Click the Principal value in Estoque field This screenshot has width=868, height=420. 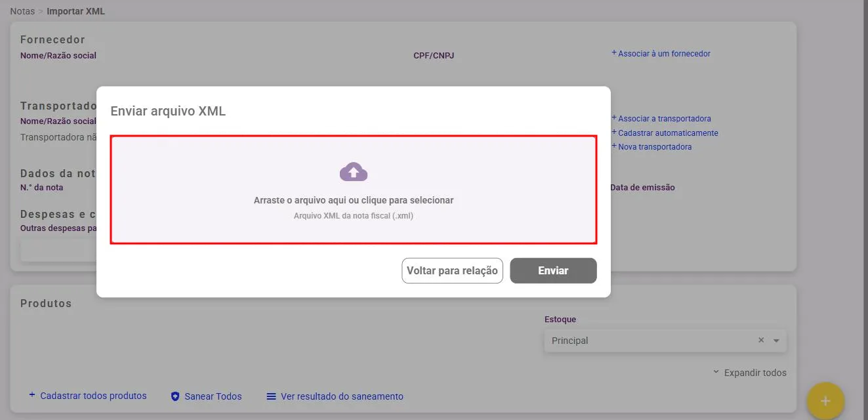point(570,341)
